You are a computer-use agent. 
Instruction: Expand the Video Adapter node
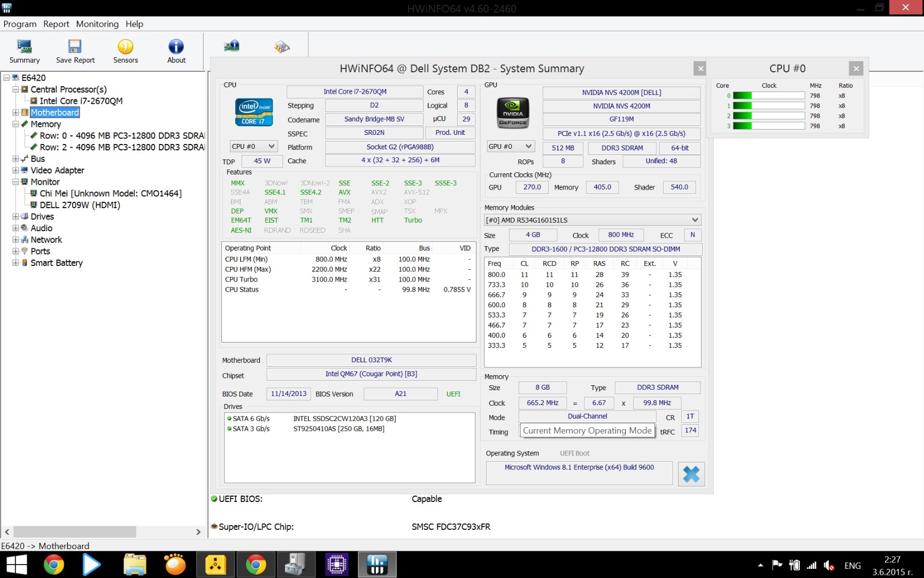[16, 170]
